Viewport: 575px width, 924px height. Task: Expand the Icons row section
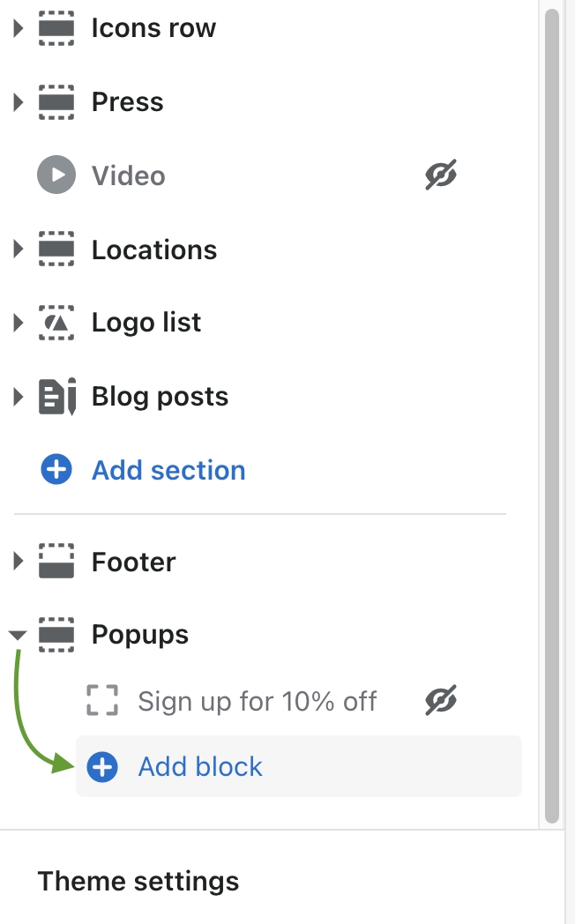click(x=18, y=29)
